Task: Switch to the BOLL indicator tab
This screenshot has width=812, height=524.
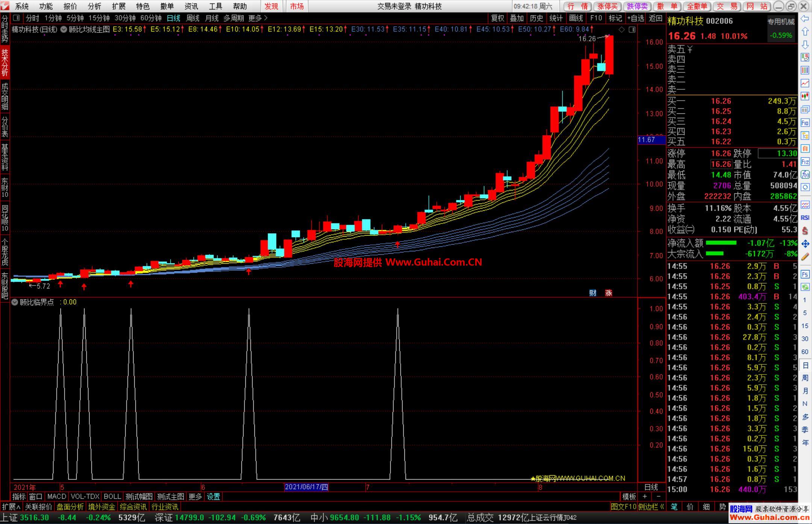Action: tap(112, 497)
